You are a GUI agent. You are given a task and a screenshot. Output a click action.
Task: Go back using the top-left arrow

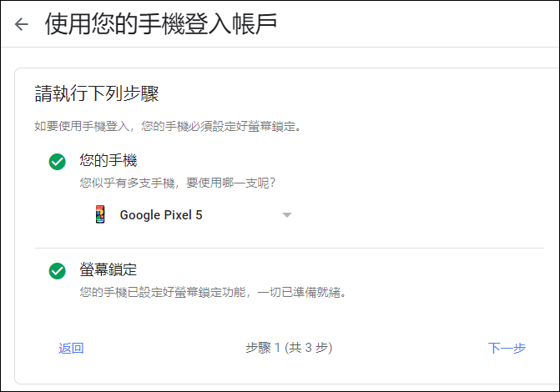(22, 24)
